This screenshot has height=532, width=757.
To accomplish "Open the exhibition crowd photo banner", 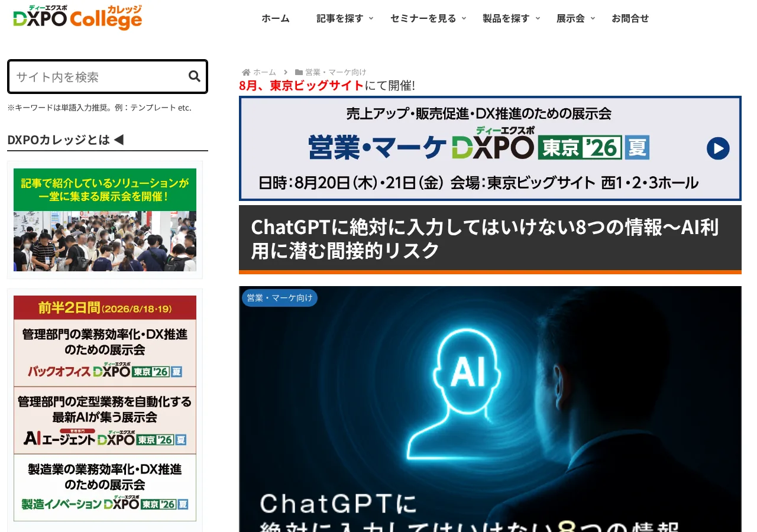I will click(x=105, y=220).
